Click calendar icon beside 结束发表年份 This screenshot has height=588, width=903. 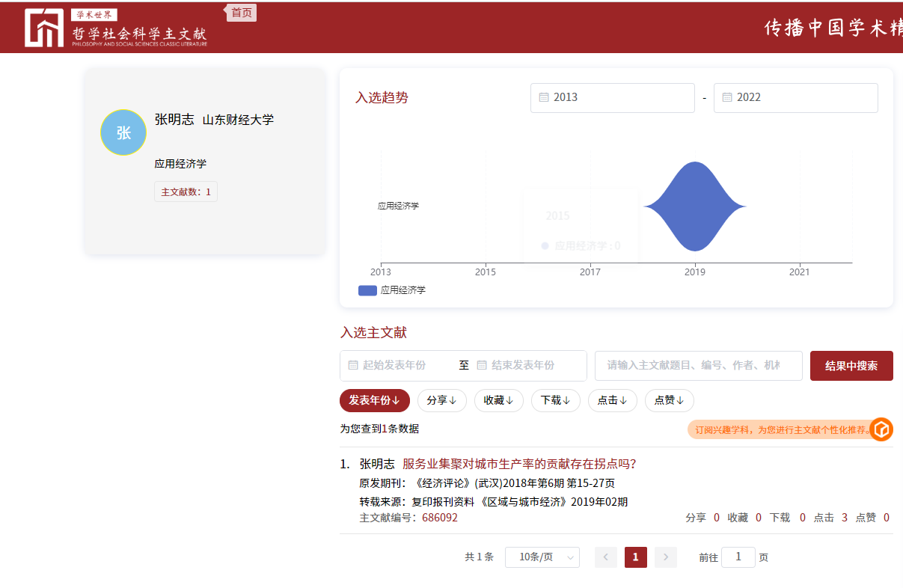coord(482,365)
